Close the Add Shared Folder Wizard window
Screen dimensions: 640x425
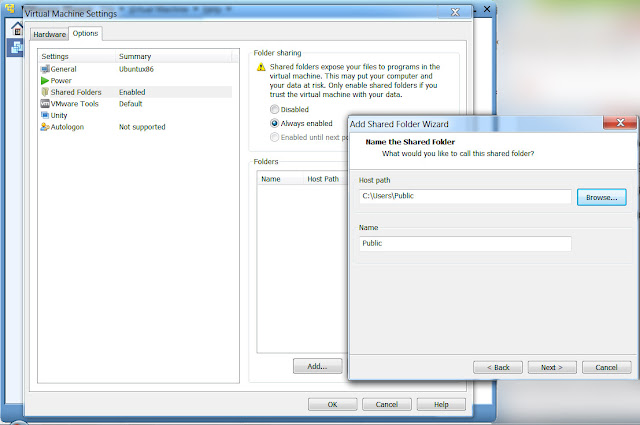[x=620, y=122]
